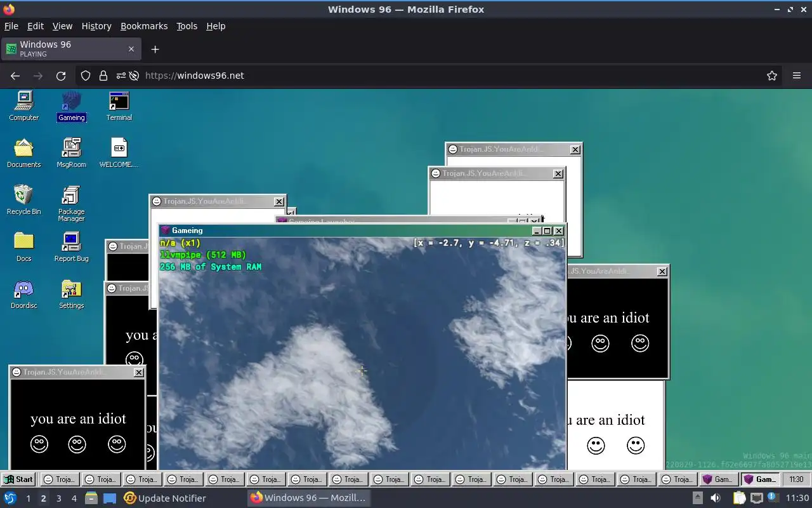Open the WELCOME markdown file icon
This screenshot has height=508, width=812.
click(x=119, y=153)
